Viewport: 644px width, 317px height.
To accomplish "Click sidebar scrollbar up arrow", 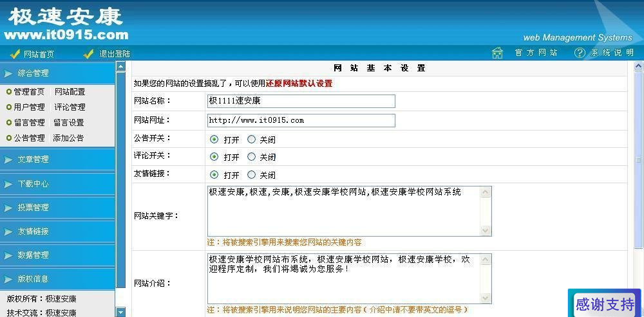I will 120,66.
